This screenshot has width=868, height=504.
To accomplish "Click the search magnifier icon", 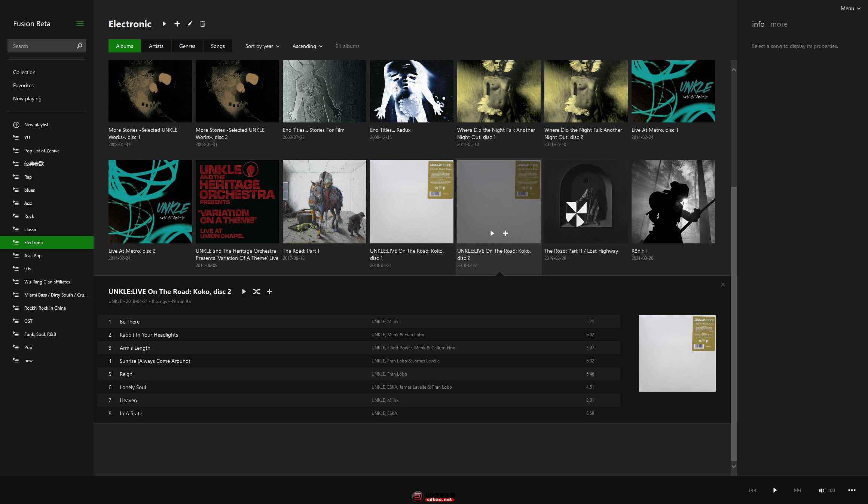I will [79, 46].
